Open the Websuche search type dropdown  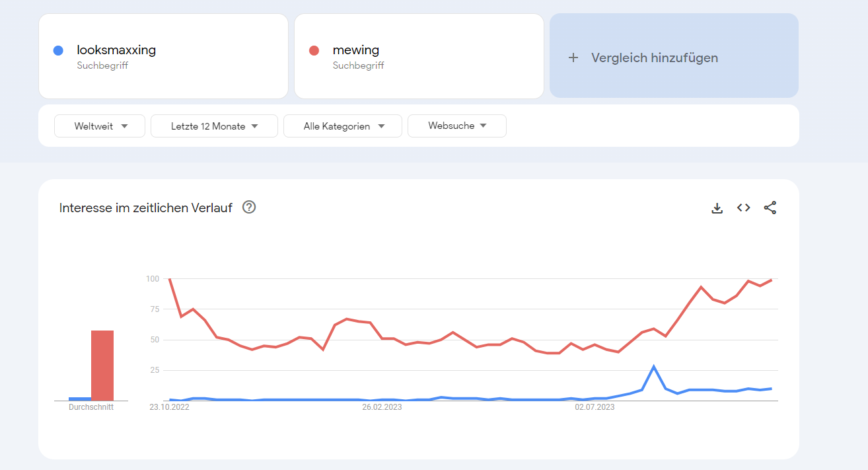pyautogui.click(x=457, y=126)
